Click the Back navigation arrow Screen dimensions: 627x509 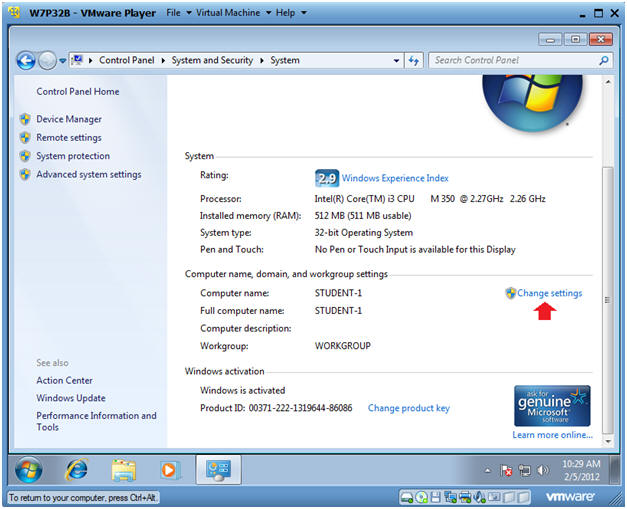[26, 61]
